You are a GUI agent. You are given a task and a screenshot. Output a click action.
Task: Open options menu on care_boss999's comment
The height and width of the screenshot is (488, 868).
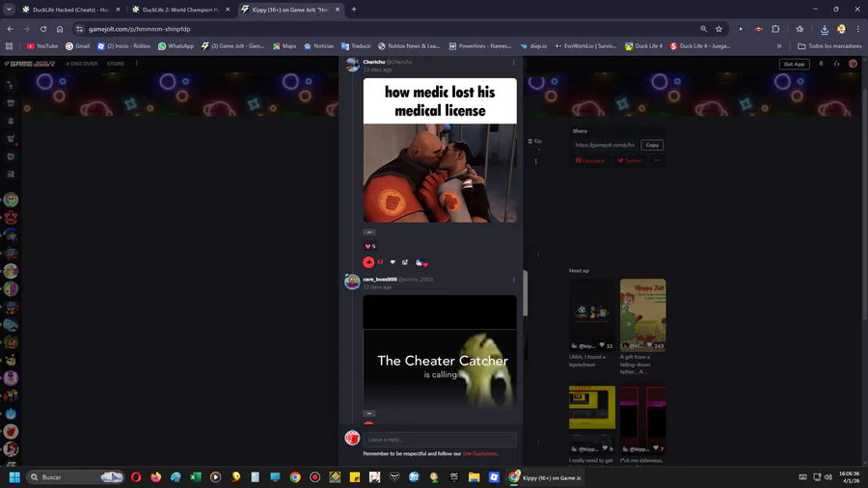pyautogui.click(x=514, y=280)
